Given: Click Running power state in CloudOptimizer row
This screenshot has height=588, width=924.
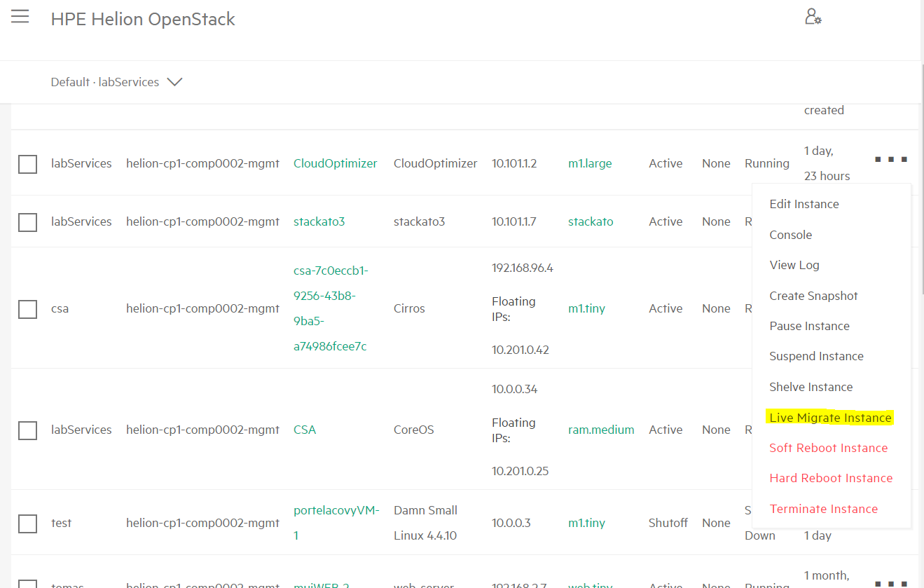Looking at the screenshot, I should tap(767, 163).
